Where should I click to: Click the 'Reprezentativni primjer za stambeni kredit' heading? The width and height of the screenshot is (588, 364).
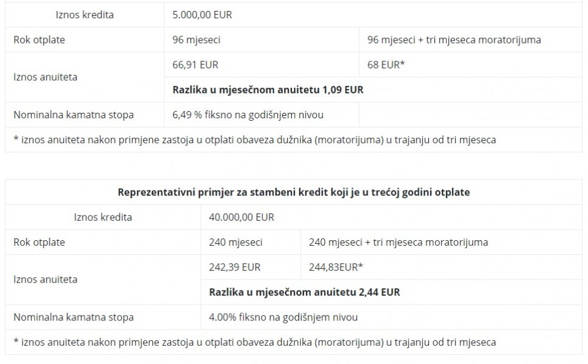point(293,192)
